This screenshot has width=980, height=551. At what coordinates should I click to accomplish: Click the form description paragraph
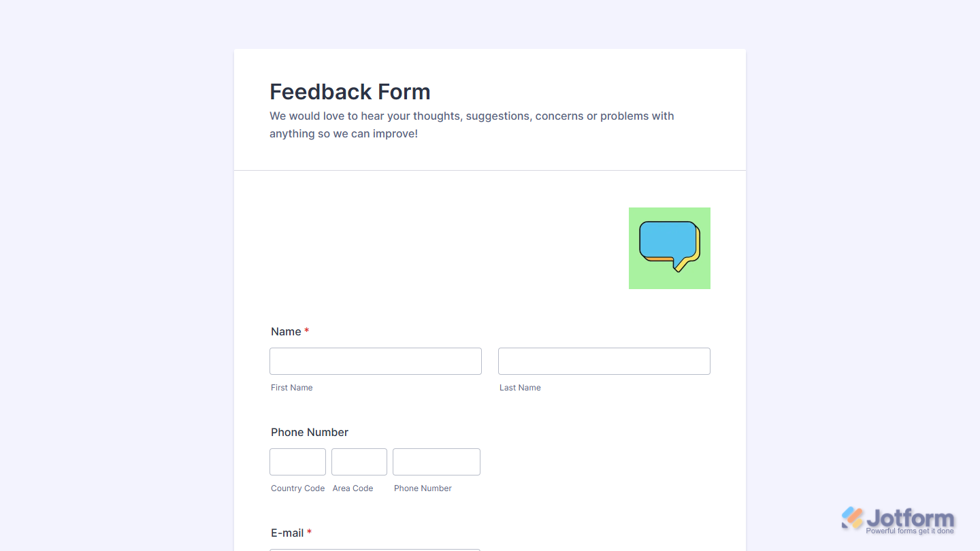pyautogui.click(x=471, y=124)
